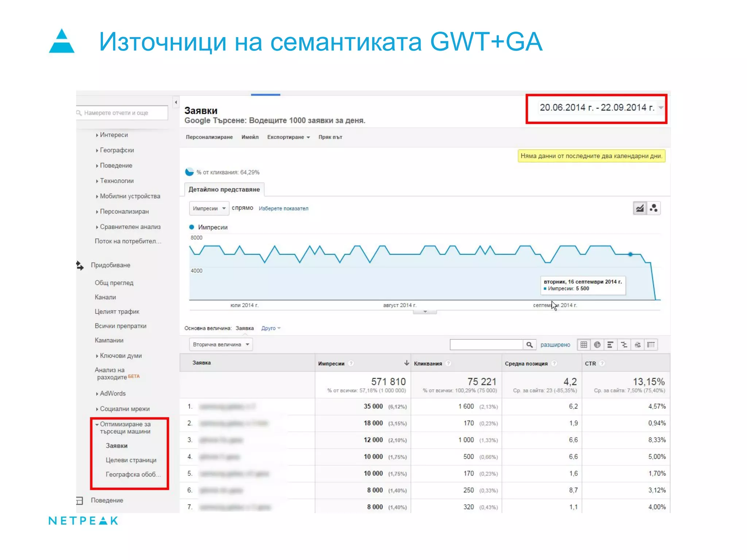Click the Поведение section icon at bottom
Screen dimensions: 747x560
80,501
